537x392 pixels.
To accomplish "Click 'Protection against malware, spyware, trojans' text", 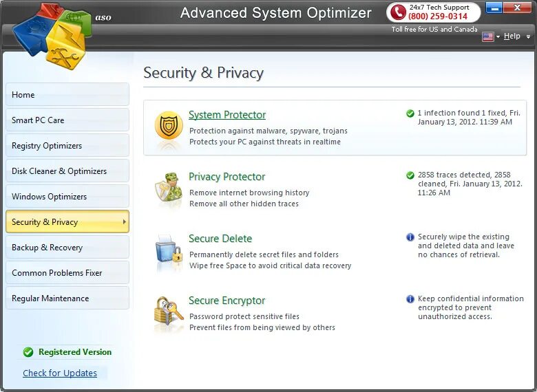I will (268, 131).
